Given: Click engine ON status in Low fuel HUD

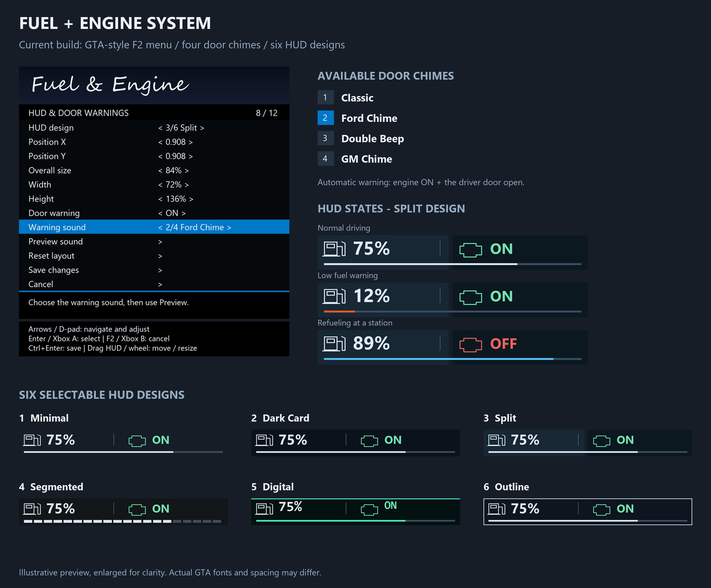Looking at the screenshot, I should (501, 296).
